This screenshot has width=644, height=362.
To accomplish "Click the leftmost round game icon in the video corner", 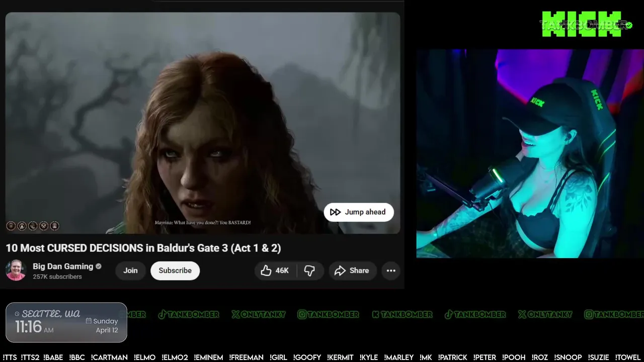I will (x=11, y=226).
